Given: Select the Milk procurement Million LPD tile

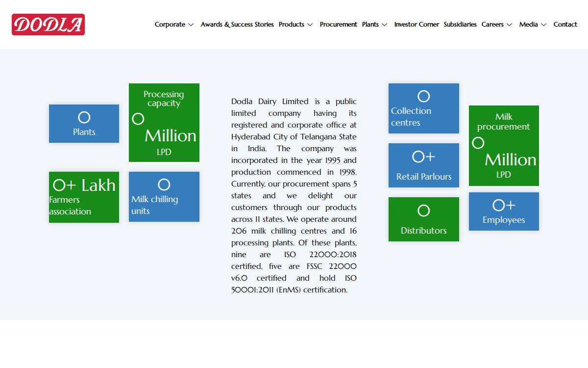Looking at the screenshot, I should click(504, 146).
